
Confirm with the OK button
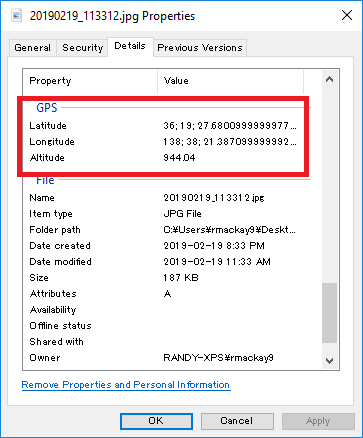156,421
